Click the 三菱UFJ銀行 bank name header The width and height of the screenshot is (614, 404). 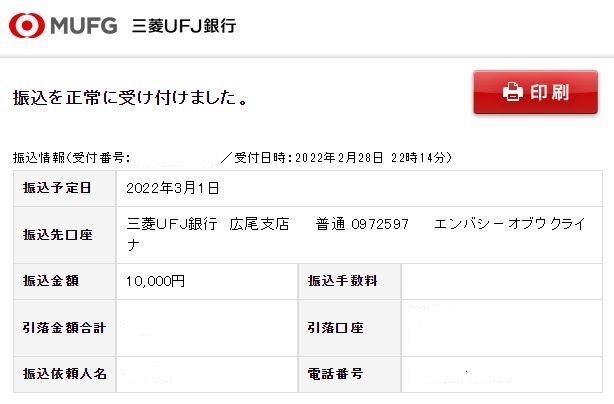(184, 26)
